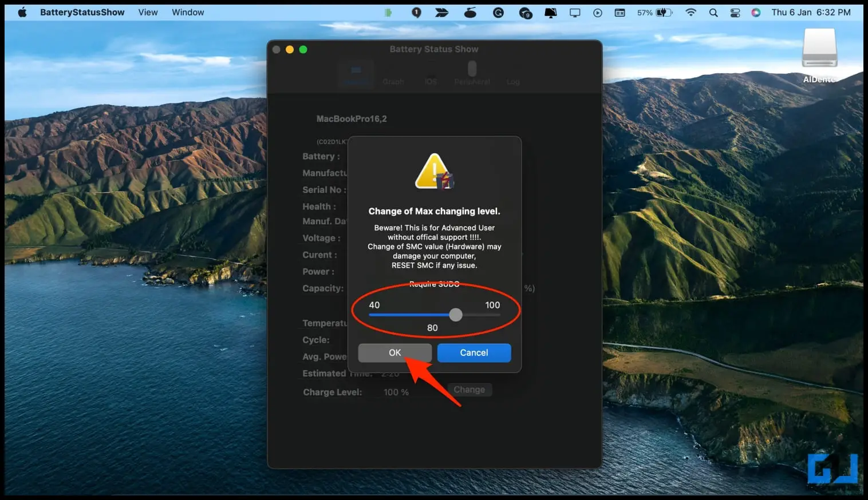Click the Voltage label
The height and width of the screenshot is (500, 868).
pos(321,238)
